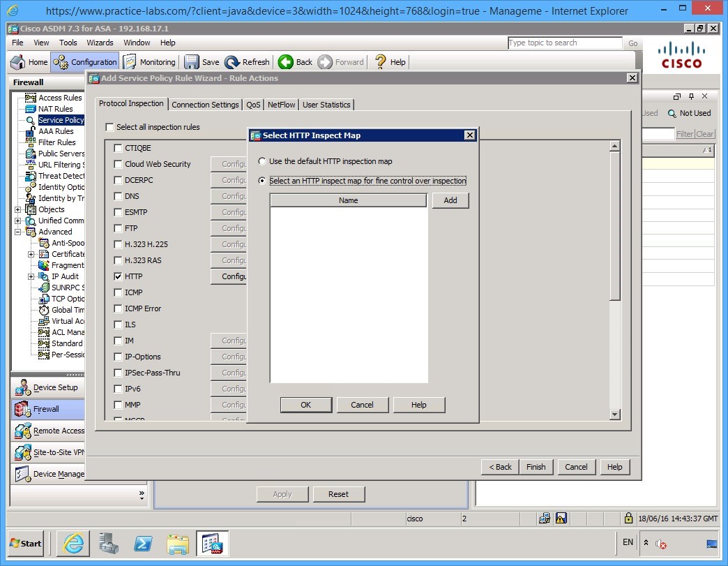
Task: Open the Wizards menu
Action: [100, 43]
